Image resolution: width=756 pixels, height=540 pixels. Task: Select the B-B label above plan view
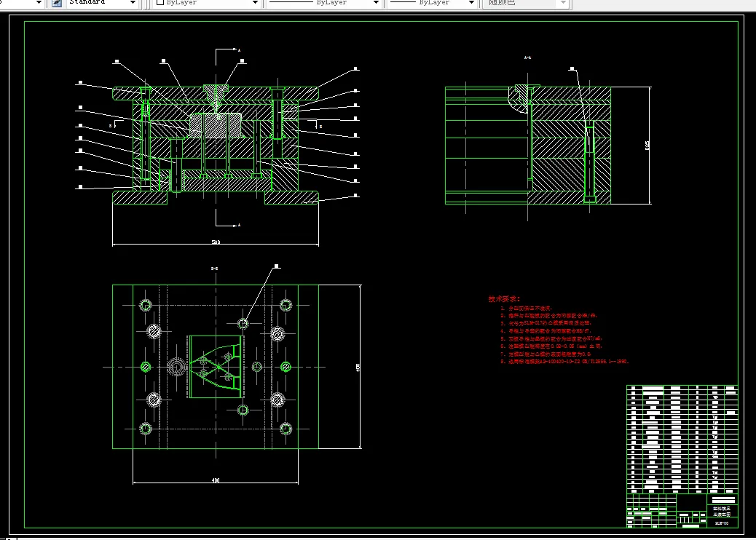215,269
